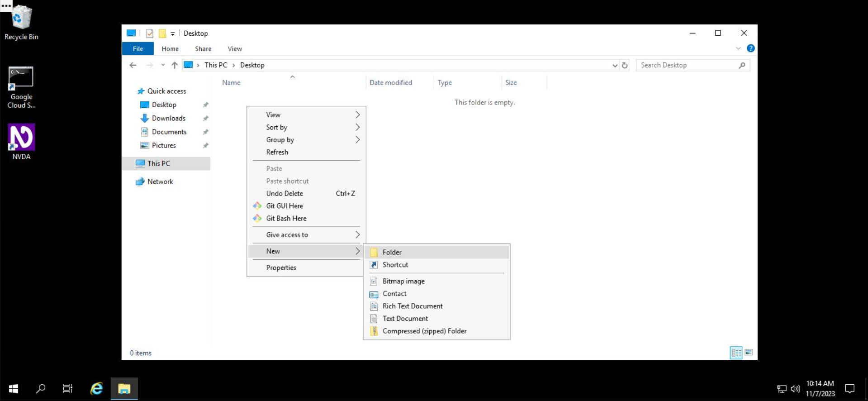
Task: Choose Git Bash Here
Action: (306, 218)
